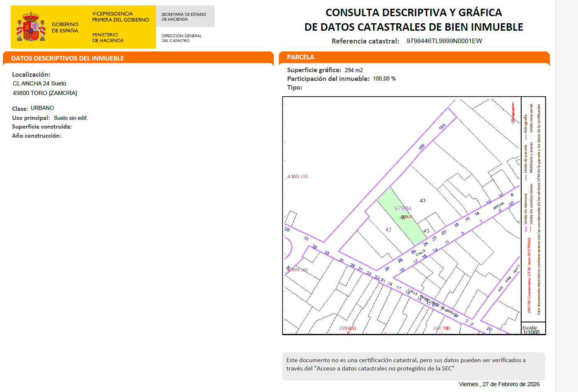Click the CL ANCHA 24 Suelo address

39,83
